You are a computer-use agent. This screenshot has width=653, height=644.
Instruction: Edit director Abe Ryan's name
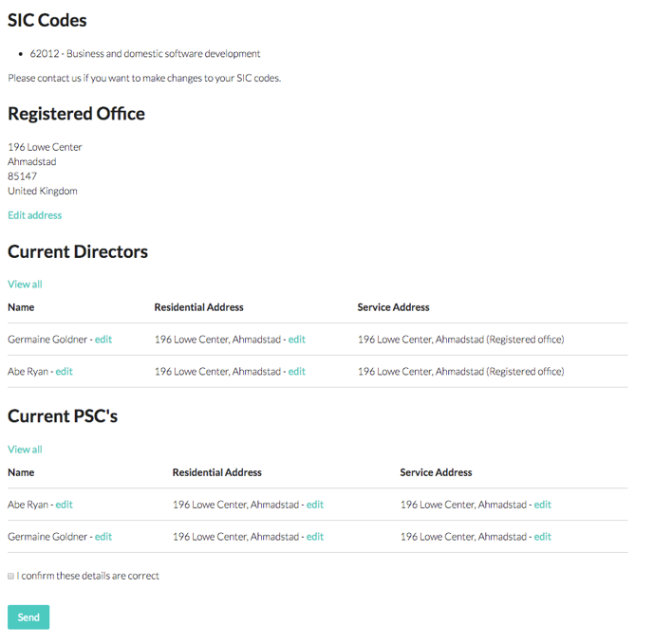pyautogui.click(x=65, y=372)
